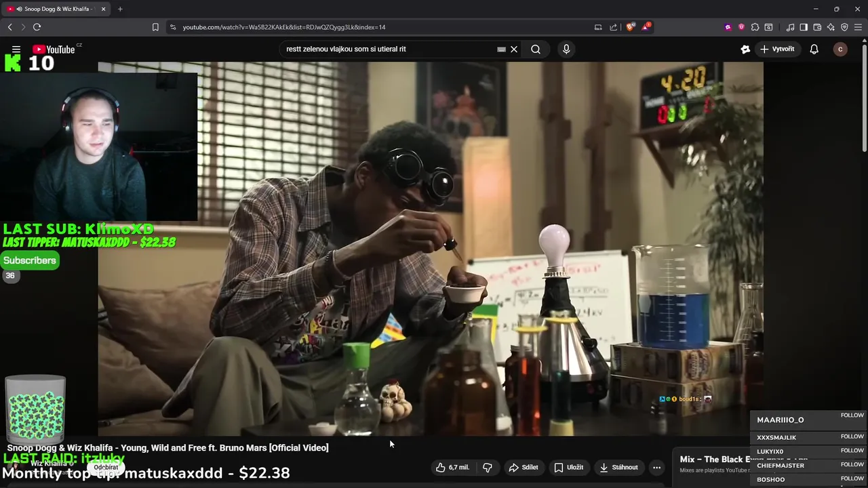Select the Snoop Dogg & Wiz Khalifa tab
868x488 pixels.
57,9
